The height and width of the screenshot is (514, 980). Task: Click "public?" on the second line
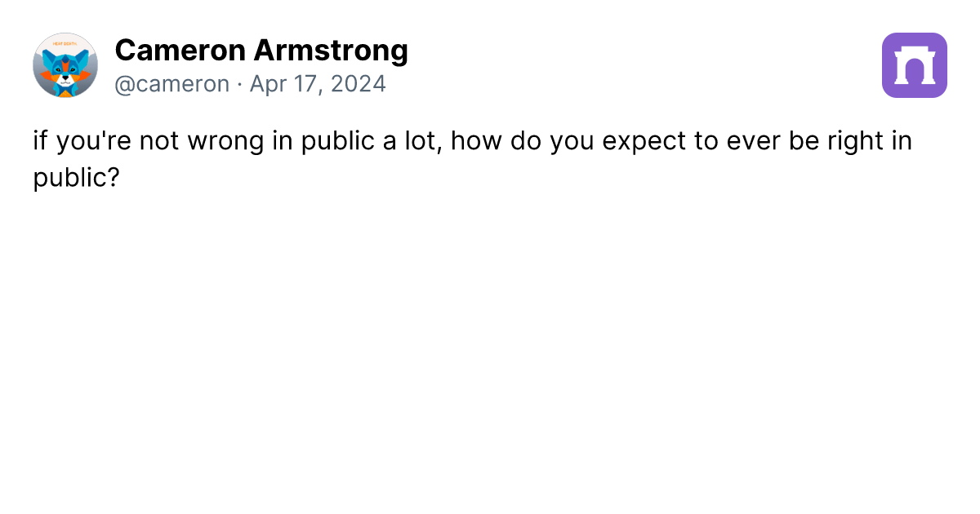click(77, 178)
